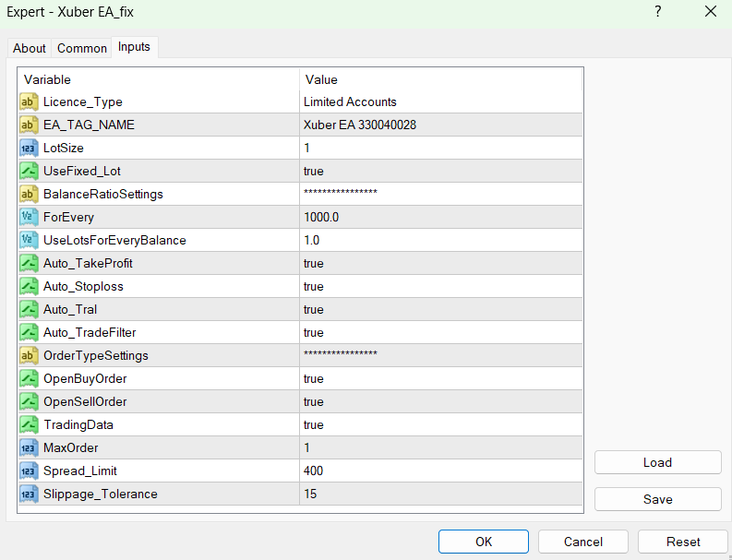Click the icon next to Slippage_Tolerance
Viewport: 732px width, 560px height.
tap(29, 494)
